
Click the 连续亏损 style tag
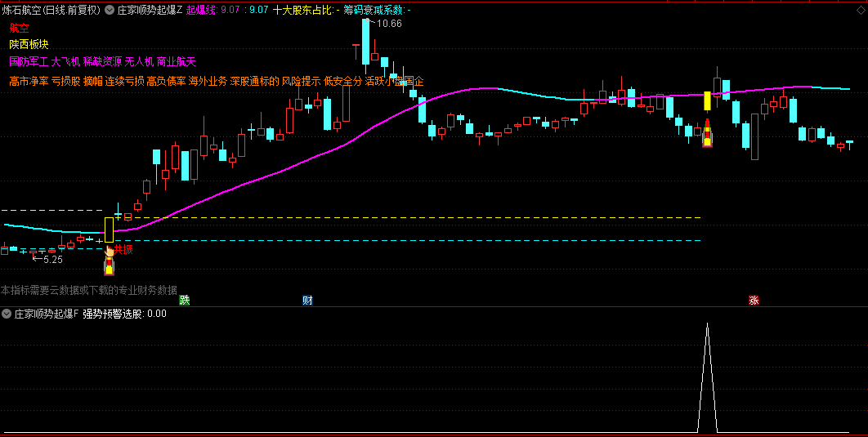coord(124,82)
